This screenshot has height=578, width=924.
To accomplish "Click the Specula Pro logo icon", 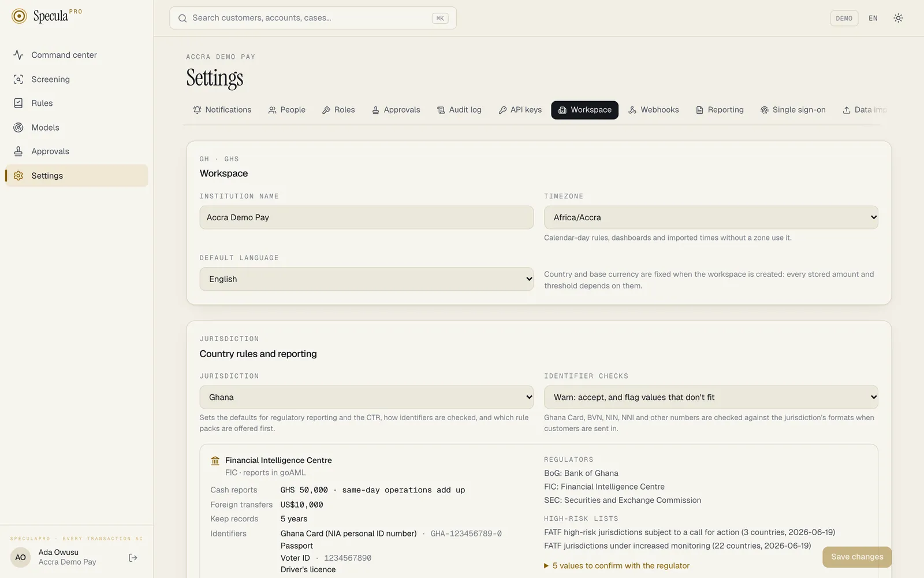I will coord(19,16).
